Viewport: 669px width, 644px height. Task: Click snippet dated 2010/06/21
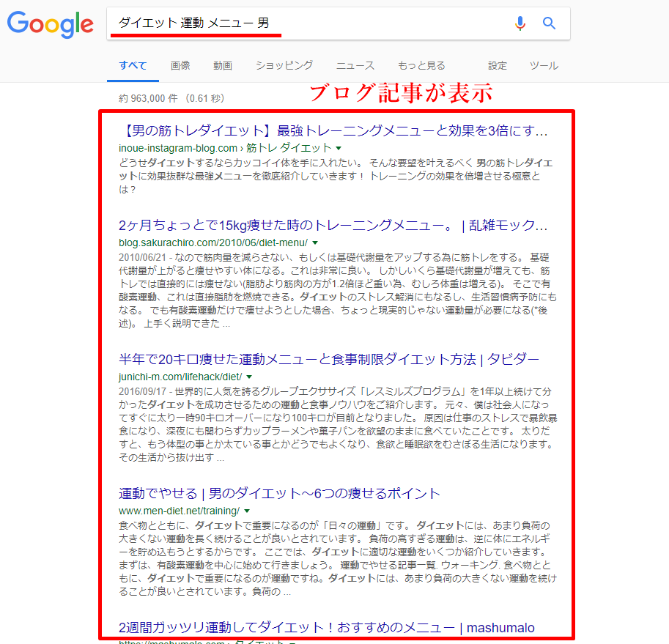(338, 290)
